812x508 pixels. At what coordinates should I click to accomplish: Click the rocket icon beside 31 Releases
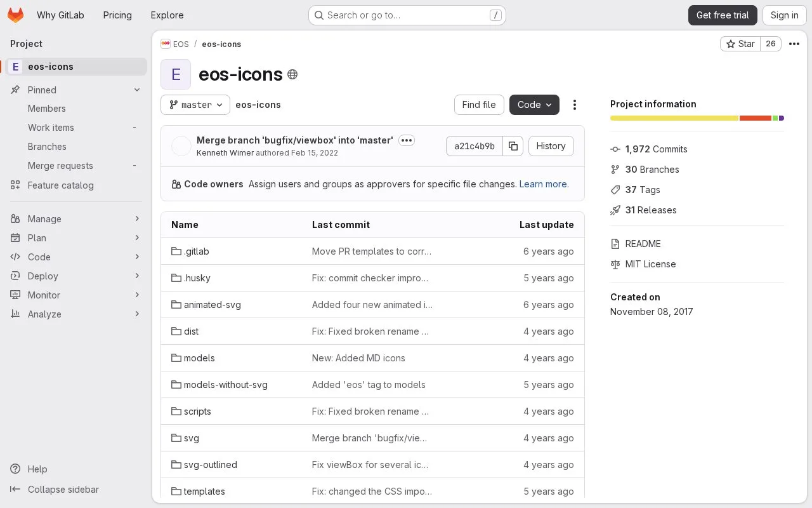pos(615,210)
